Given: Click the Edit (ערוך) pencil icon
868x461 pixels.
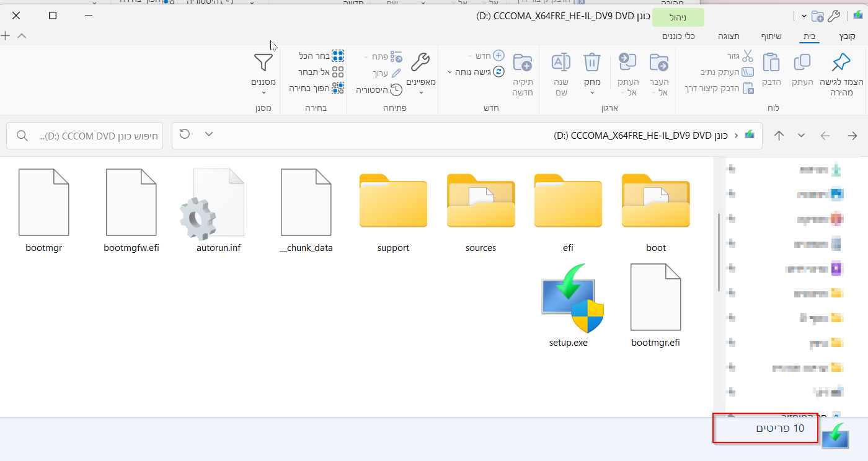Looking at the screenshot, I should pos(396,74).
